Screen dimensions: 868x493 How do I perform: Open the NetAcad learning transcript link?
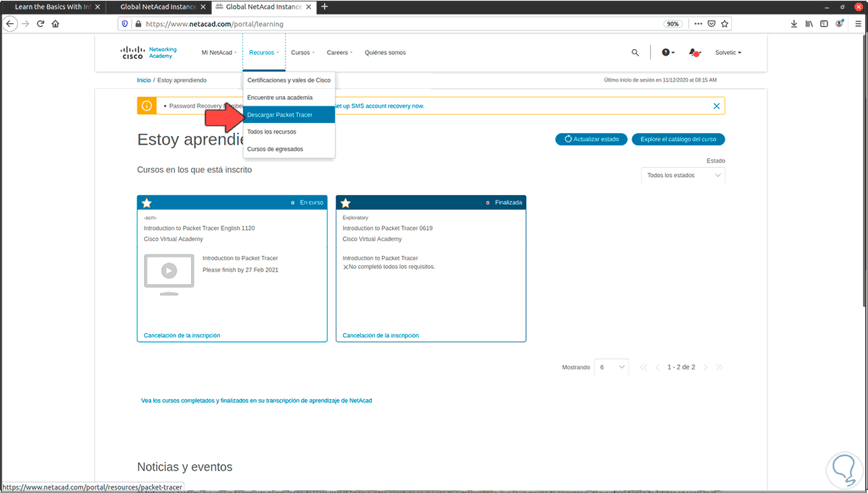tap(256, 400)
